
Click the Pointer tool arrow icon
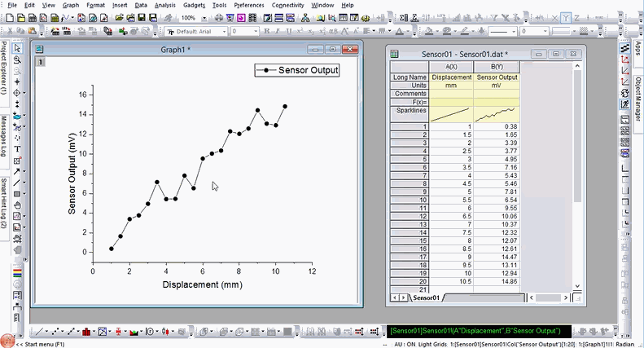point(17,48)
